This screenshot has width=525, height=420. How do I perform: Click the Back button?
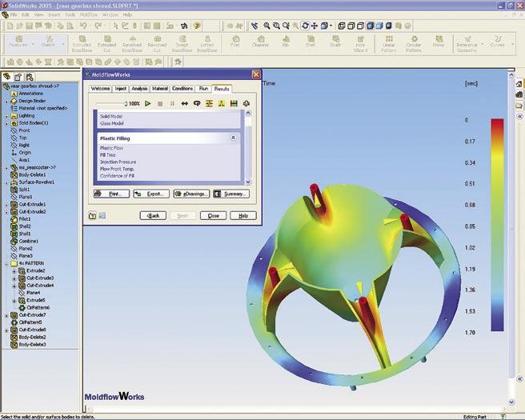[153, 215]
